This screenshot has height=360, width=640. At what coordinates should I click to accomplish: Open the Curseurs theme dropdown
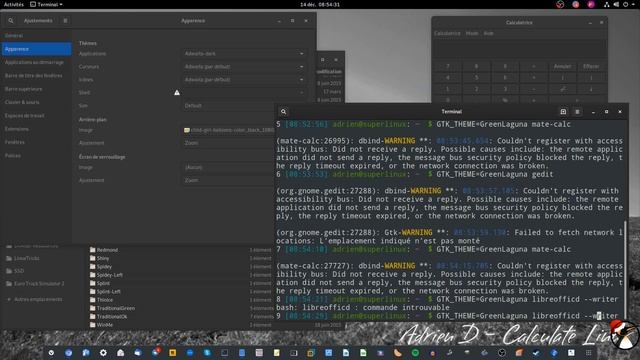(x=244, y=67)
